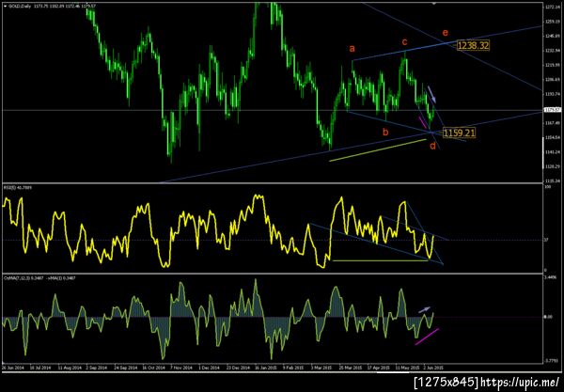Click the 24 Sep 2014 date label
564x392 pixels.
point(126,368)
